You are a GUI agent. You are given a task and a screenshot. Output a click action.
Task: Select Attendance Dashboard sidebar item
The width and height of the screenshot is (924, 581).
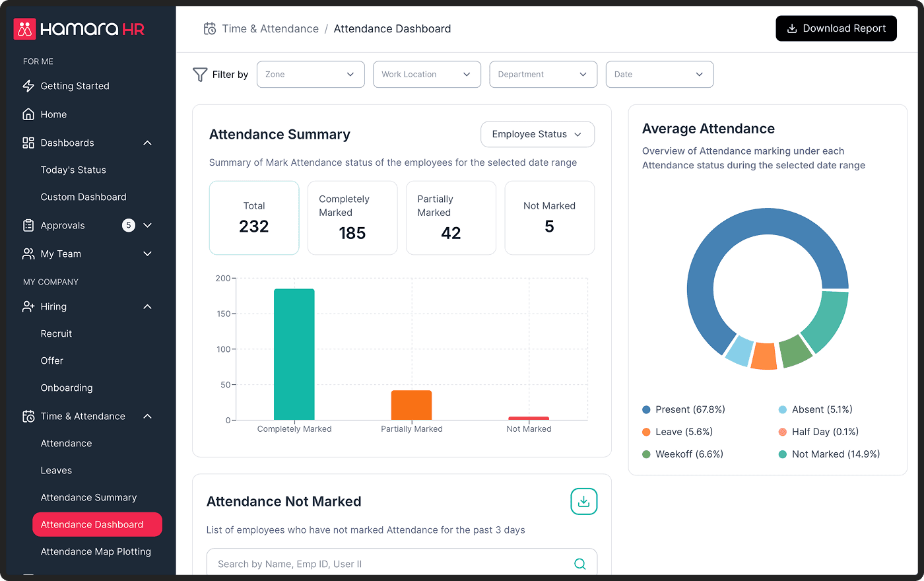pos(97,524)
